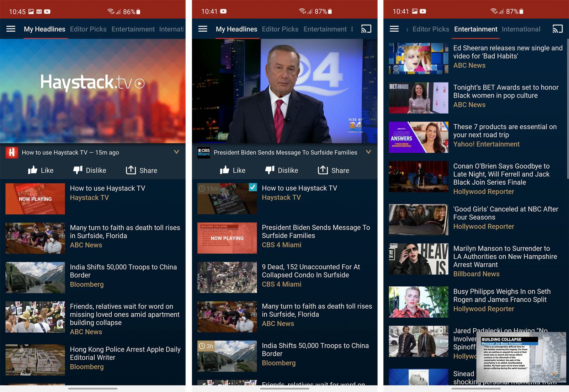Screen dimensions: 569x392
Task: Select International tab in right screen
Action: (521, 29)
